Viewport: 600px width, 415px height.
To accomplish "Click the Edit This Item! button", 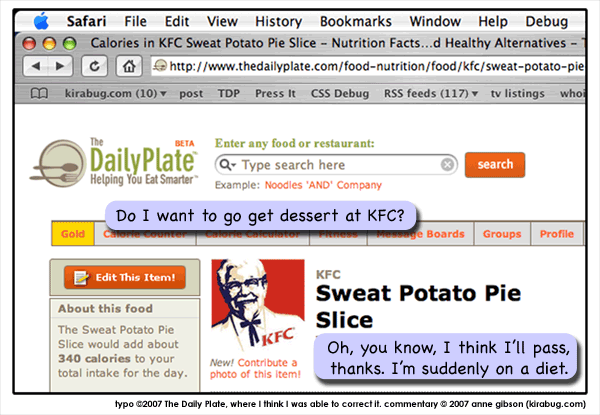I will pyautogui.click(x=125, y=277).
